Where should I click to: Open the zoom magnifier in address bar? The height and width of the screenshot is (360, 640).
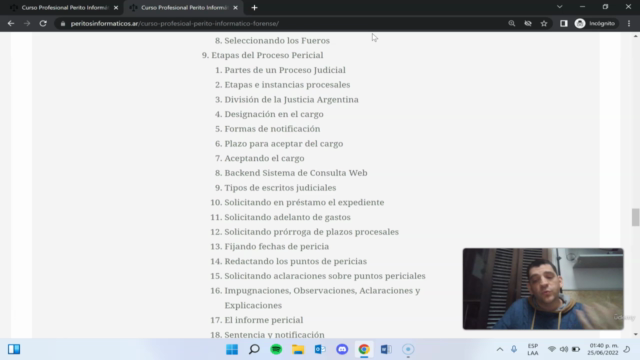tap(511, 24)
